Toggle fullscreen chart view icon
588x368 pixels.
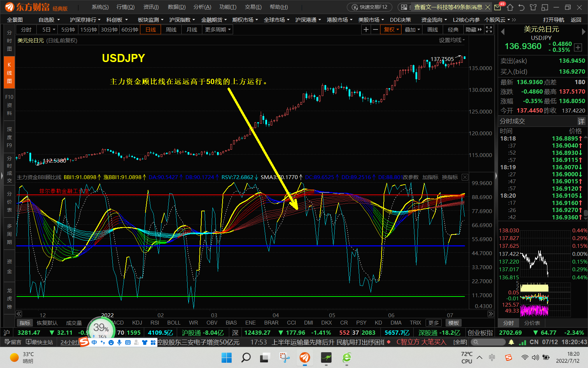tap(489, 30)
